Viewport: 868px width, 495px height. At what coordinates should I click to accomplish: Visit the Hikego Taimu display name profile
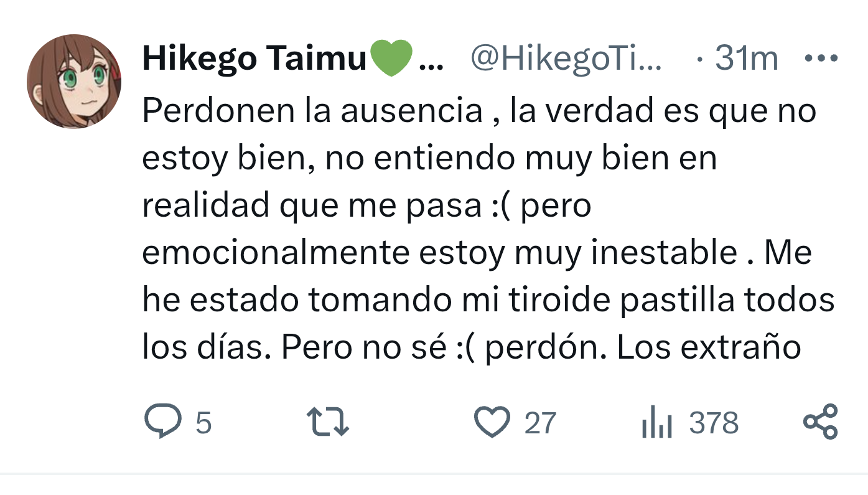pyautogui.click(x=254, y=59)
